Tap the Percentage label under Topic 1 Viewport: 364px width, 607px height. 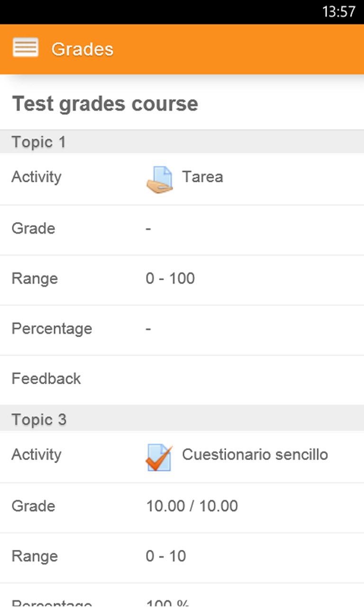[x=52, y=329]
